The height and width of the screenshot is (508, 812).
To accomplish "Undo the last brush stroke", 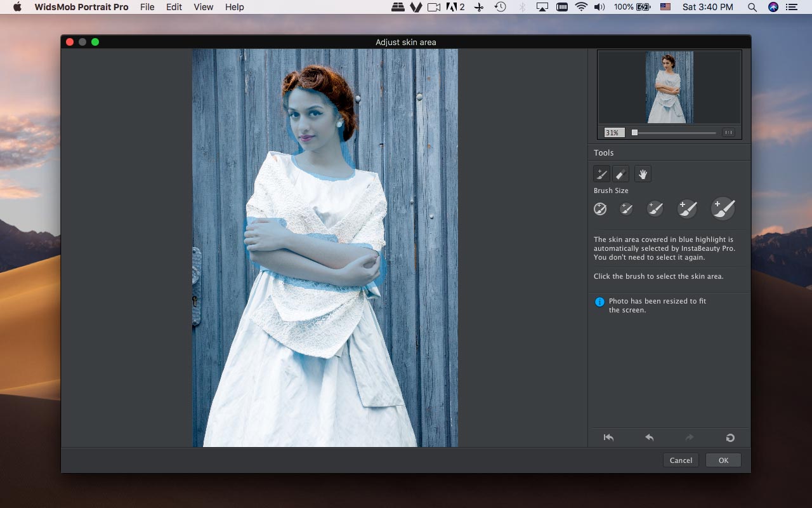I will 649,438.
